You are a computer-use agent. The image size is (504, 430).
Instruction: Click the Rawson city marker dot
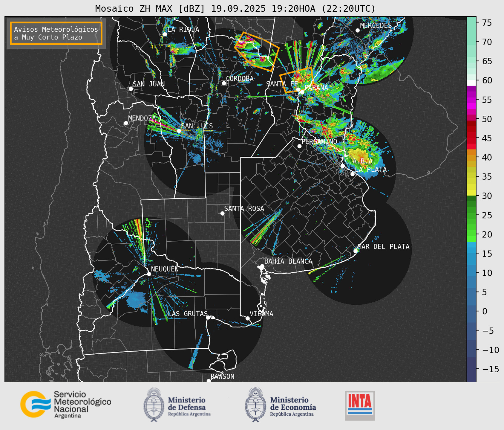pyautogui.click(x=209, y=381)
